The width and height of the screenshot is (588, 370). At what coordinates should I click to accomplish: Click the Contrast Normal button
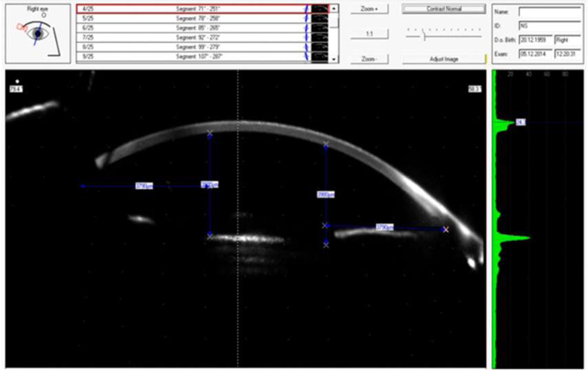[444, 9]
